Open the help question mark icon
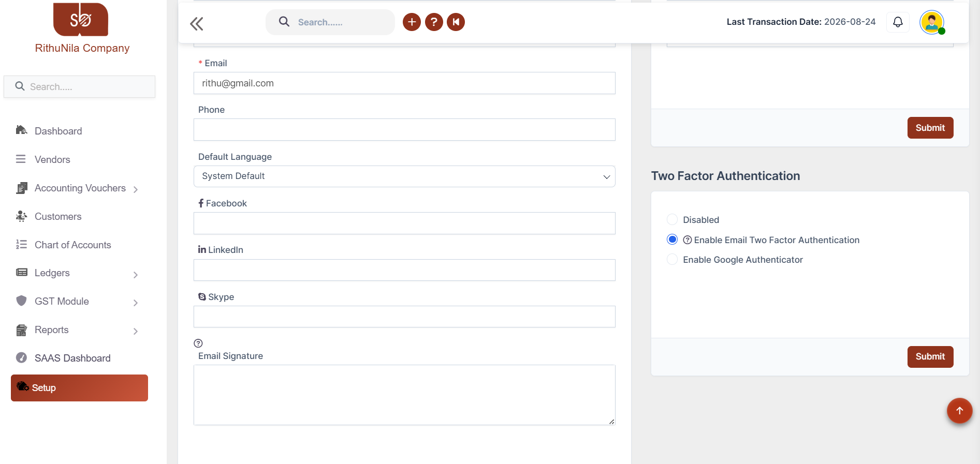This screenshot has height=464, width=980. (434, 22)
